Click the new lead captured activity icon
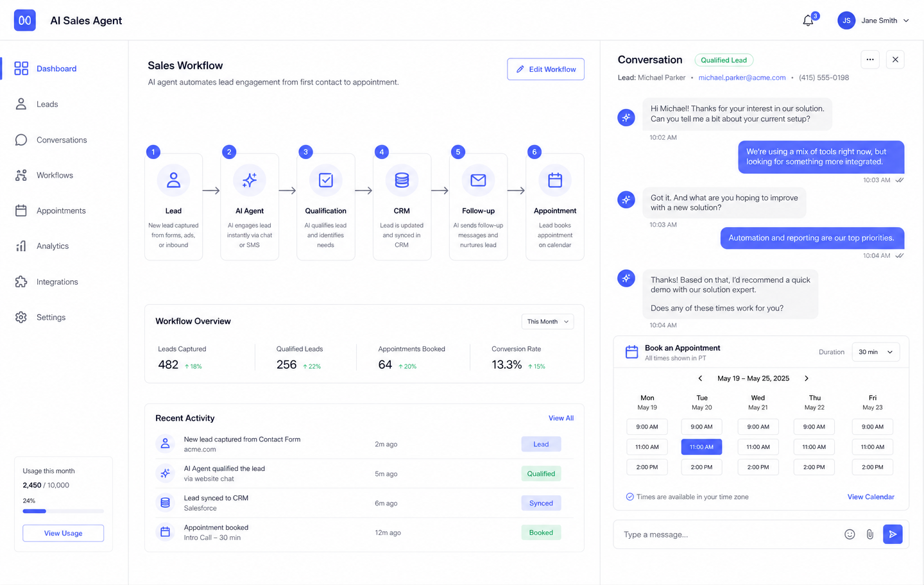This screenshot has width=924, height=585. tap(165, 444)
